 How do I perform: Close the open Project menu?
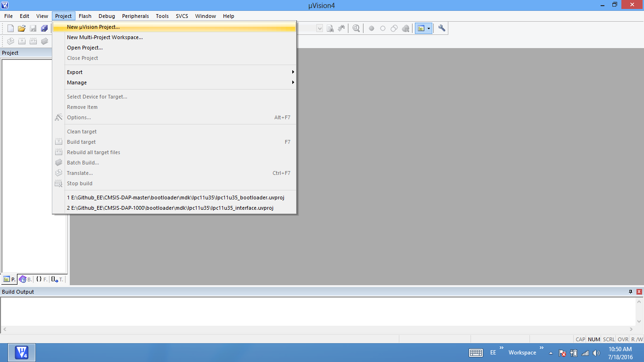pyautogui.click(x=63, y=16)
